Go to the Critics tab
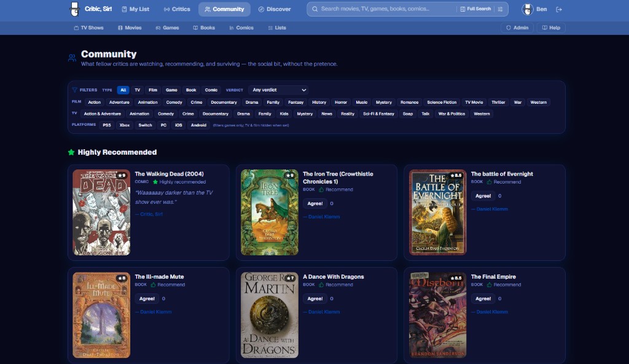The width and height of the screenshot is (629, 364). (x=177, y=9)
